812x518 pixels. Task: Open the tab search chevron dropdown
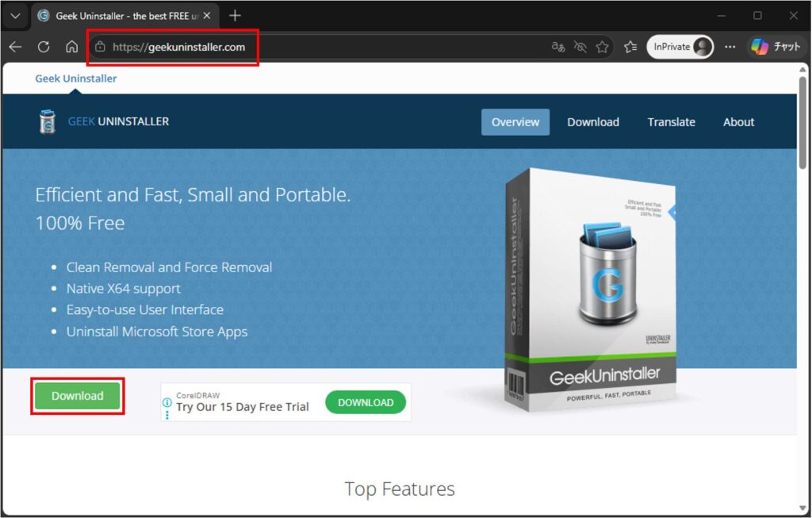(15, 15)
